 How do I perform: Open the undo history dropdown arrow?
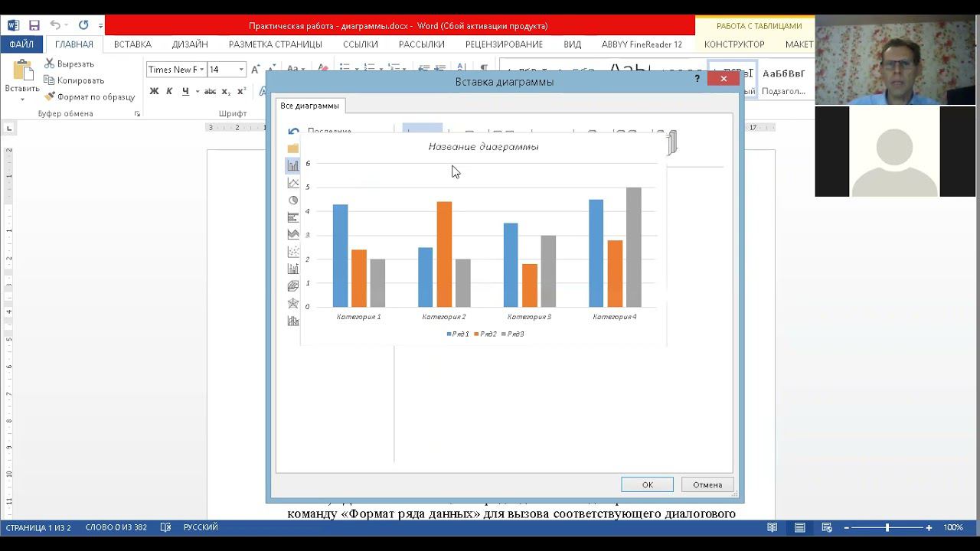67,25
